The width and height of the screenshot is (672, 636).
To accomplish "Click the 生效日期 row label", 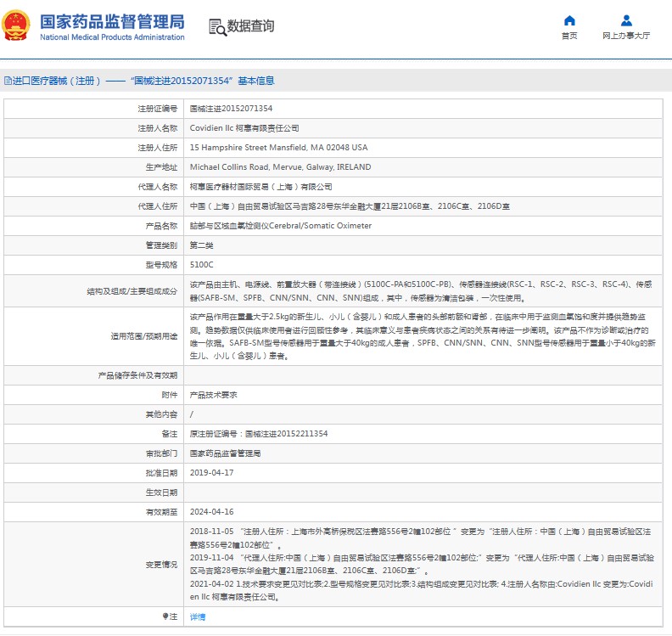I will pos(161,492).
